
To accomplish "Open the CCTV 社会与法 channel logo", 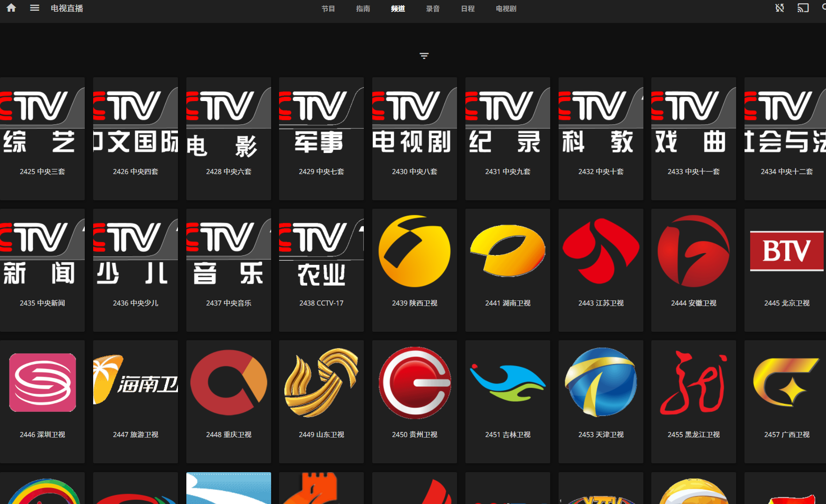I will (785, 120).
